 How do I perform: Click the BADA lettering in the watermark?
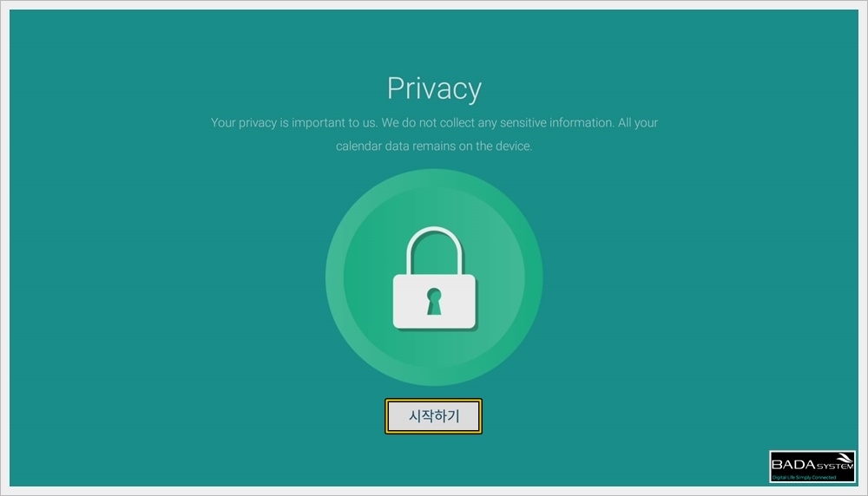pyautogui.click(x=794, y=465)
